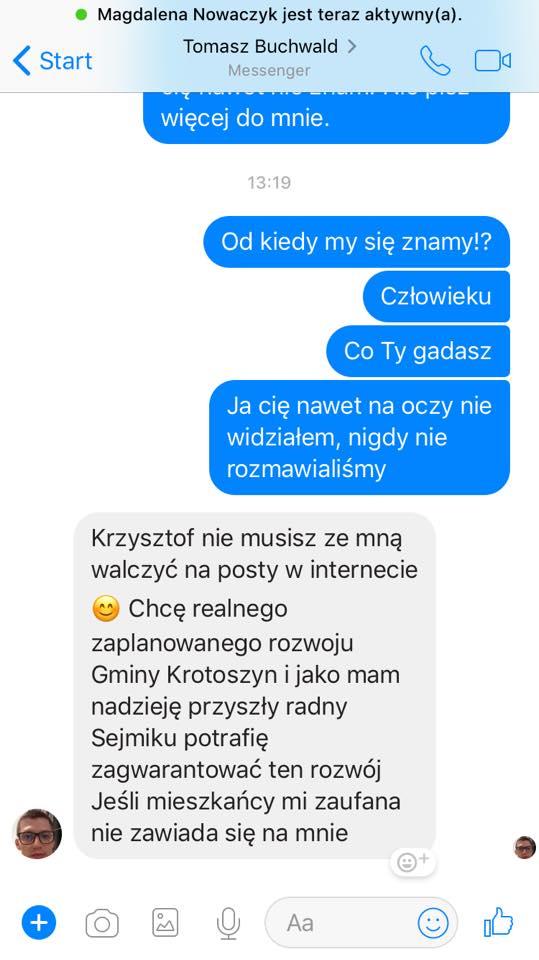The height and width of the screenshot is (960, 539).
Task: Add a reaction to the last received message
Action: pos(413,861)
